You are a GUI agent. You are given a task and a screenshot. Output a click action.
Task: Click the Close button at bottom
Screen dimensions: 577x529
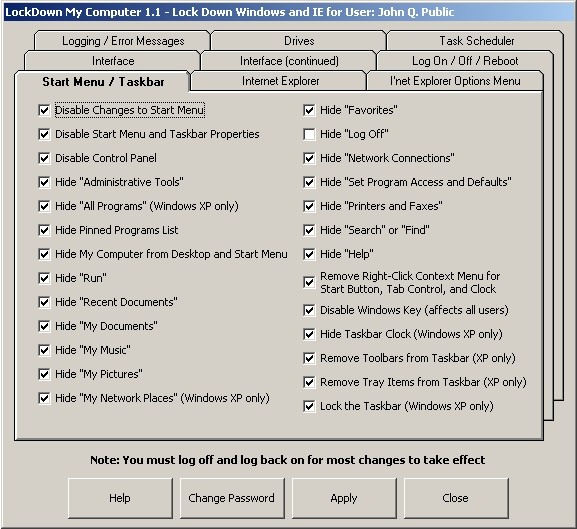point(456,498)
